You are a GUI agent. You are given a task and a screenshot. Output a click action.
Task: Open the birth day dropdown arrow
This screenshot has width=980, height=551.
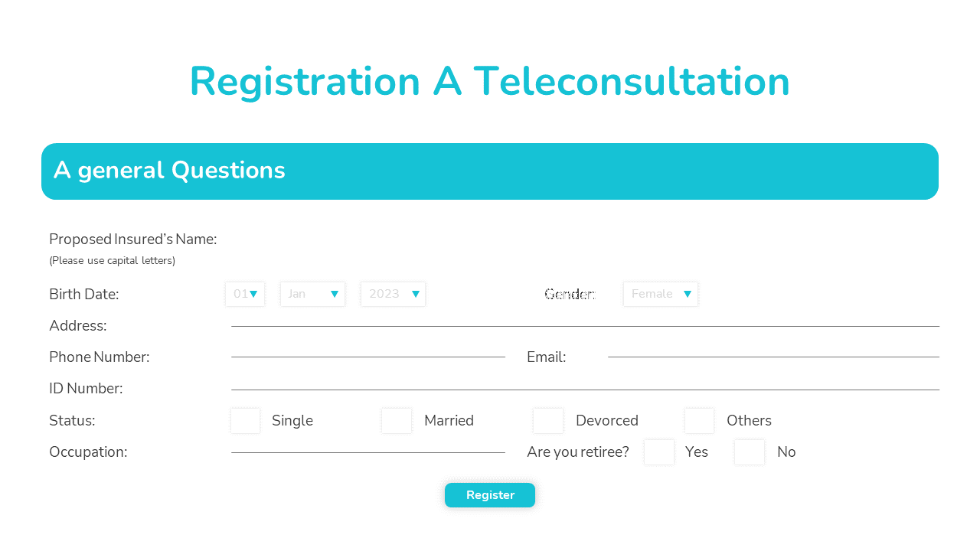pyautogui.click(x=253, y=294)
